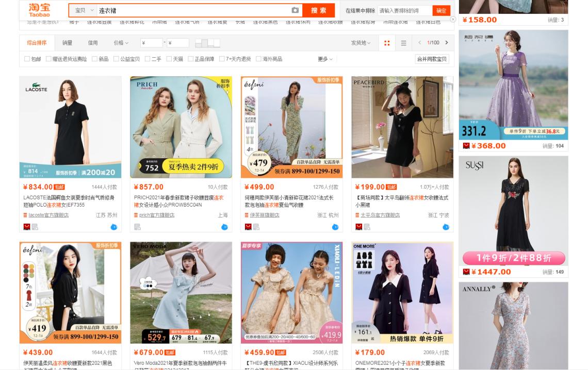This screenshot has height=370, width=588.
Task: Click store list icon before 太平鸟官方旗舰店
Action: pyautogui.click(x=357, y=215)
